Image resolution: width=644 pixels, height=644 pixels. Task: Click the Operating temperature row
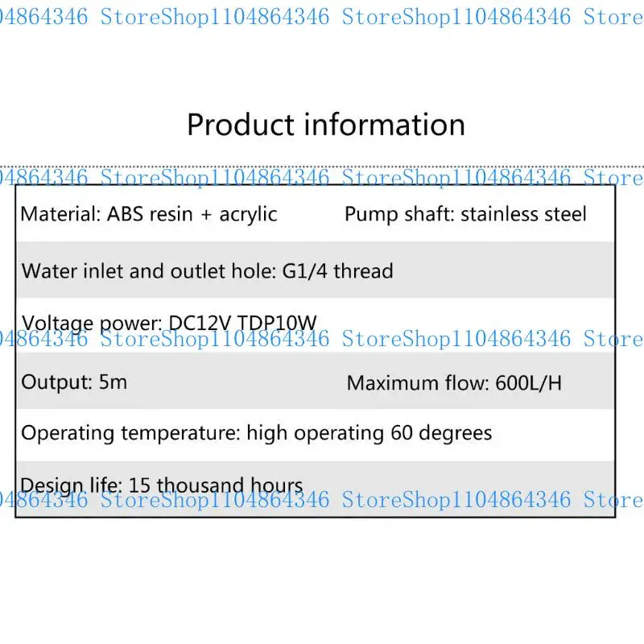click(316, 435)
